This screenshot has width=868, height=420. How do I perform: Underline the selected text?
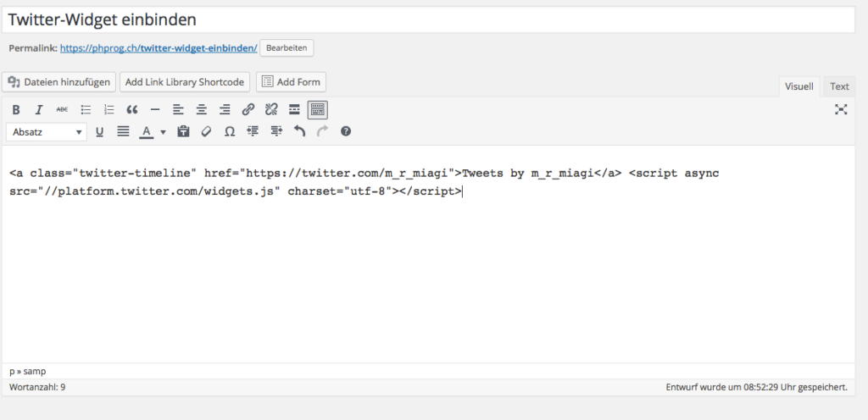coord(100,131)
